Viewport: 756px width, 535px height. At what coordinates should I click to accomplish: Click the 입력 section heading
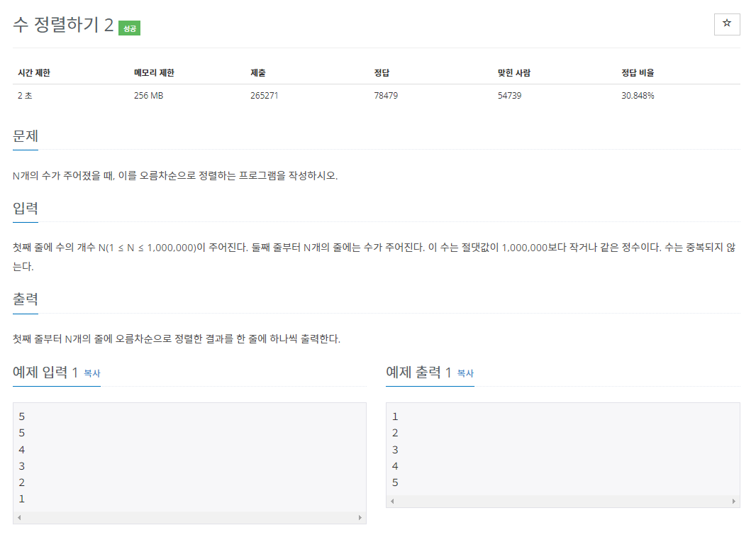[26, 208]
